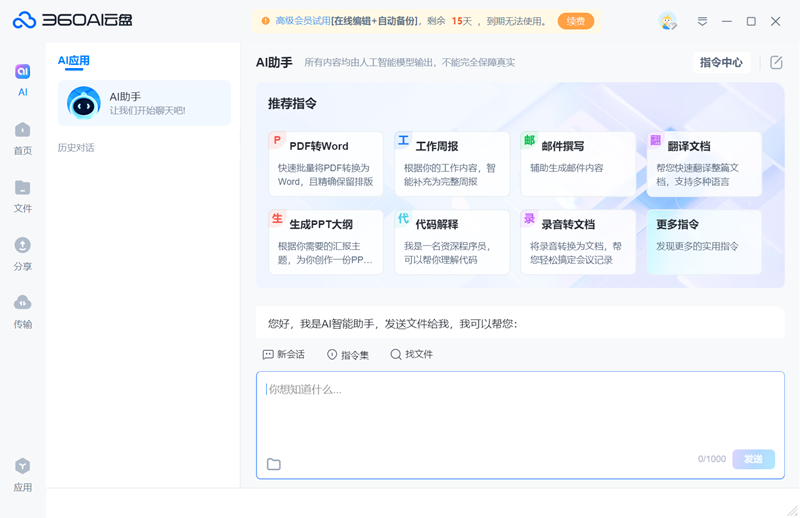Click the user avatar icon
This screenshot has width=800, height=518.
point(668,21)
